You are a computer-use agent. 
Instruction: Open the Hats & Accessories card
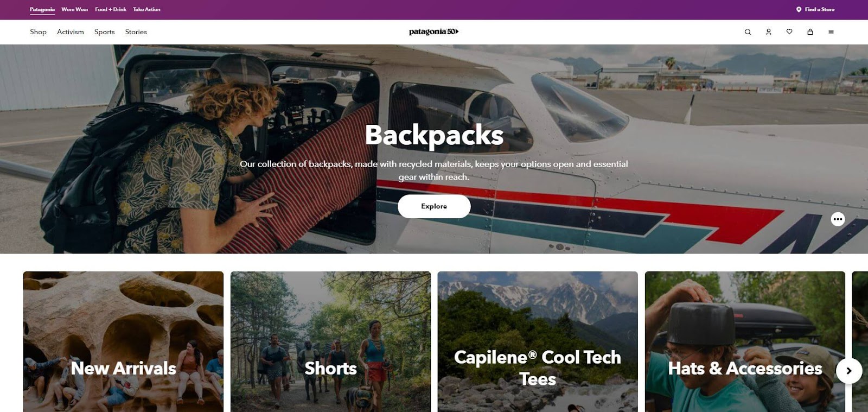(x=745, y=342)
